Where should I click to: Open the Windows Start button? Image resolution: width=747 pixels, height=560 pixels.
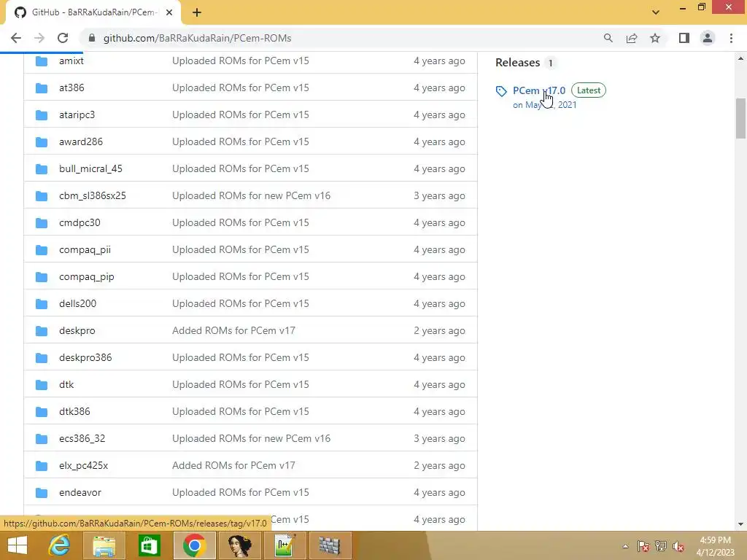click(18, 545)
